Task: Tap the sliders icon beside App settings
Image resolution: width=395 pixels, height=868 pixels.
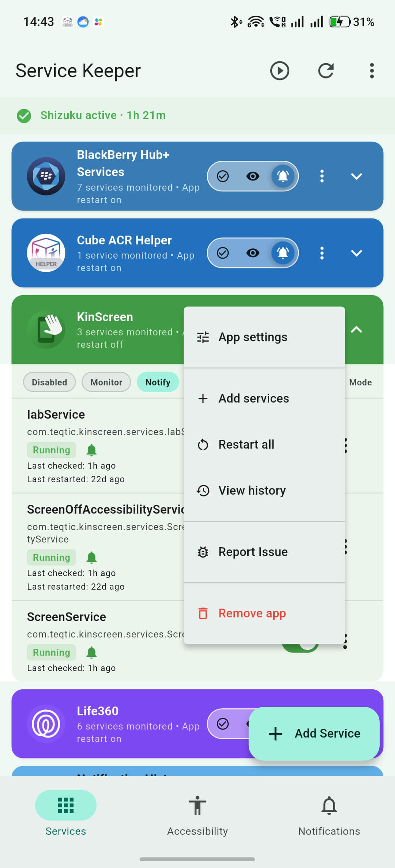Action: point(203,337)
